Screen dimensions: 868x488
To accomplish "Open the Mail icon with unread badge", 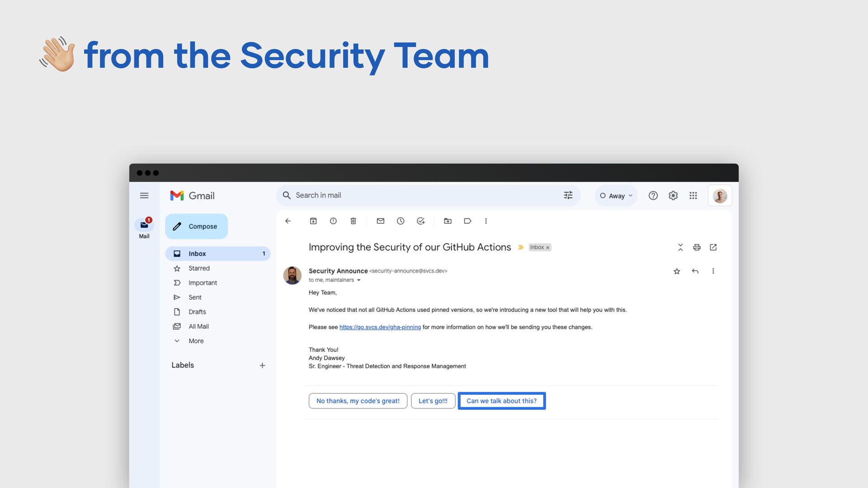I will coord(144,225).
